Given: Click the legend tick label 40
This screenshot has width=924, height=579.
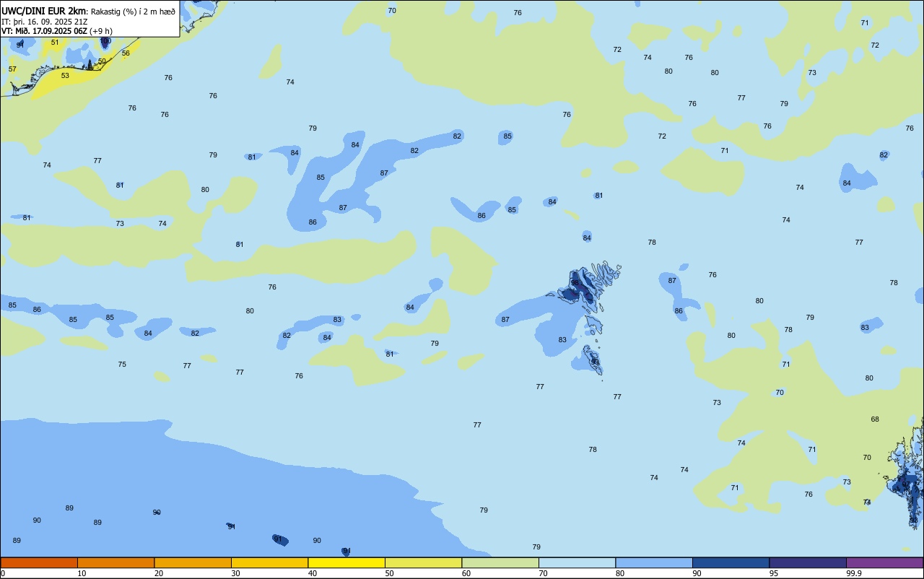Looking at the screenshot, I should point(313,573).
